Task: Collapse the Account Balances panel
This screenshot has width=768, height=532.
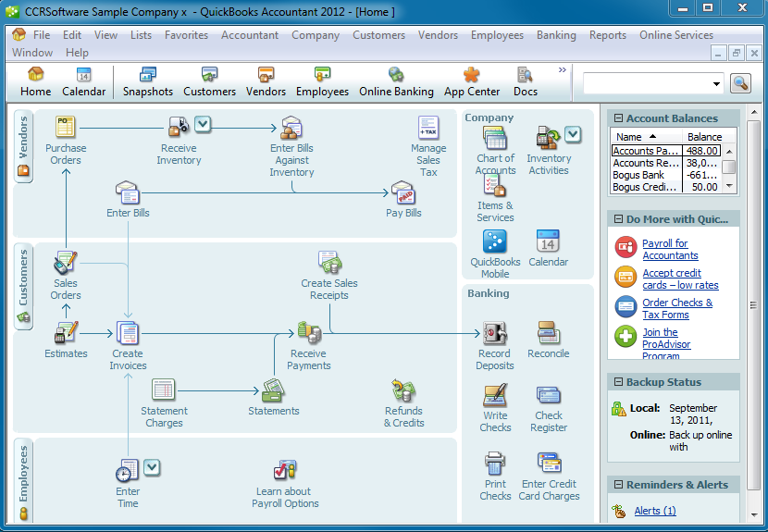Action: [x=618, y=118]
